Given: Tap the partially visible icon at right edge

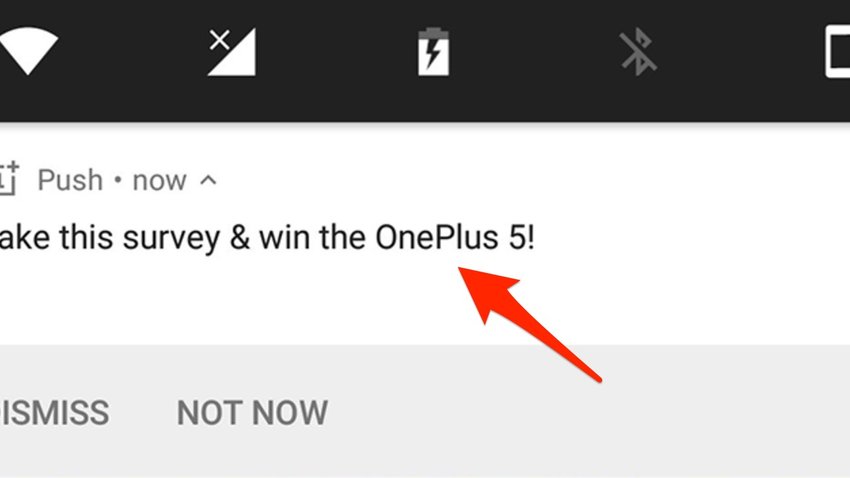Looking at the screenshot, I should 838,51.
